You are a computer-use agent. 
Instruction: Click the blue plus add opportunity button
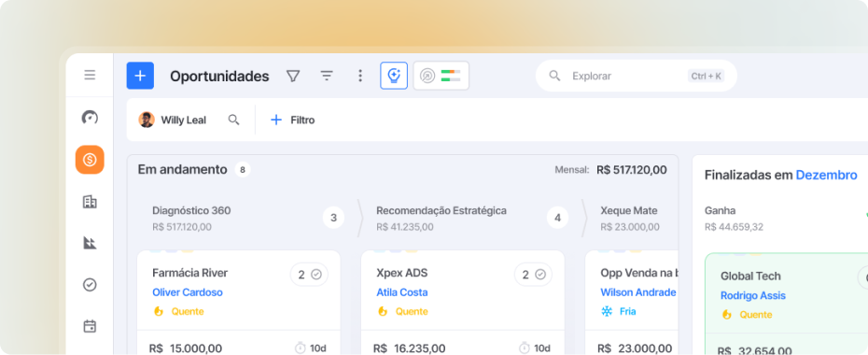(140, 76)
